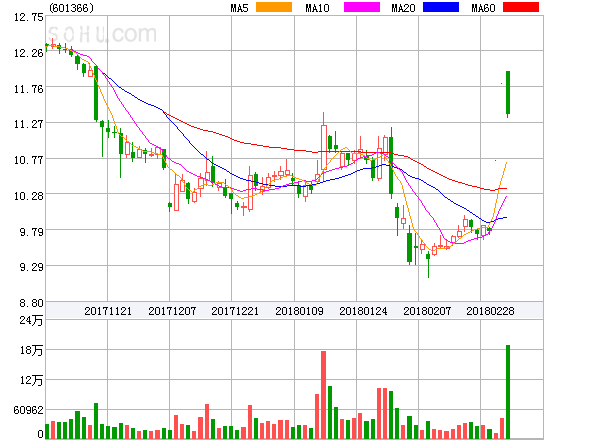Click the tallest green volume bar at far right
The width and height of the screenshot is (600, 440).
click(508, 392)
